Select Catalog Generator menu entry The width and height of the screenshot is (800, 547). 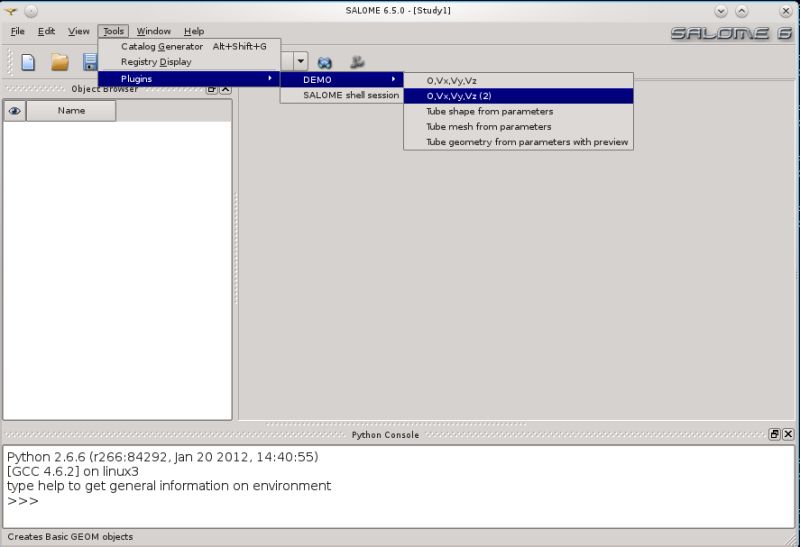(189, 46)
